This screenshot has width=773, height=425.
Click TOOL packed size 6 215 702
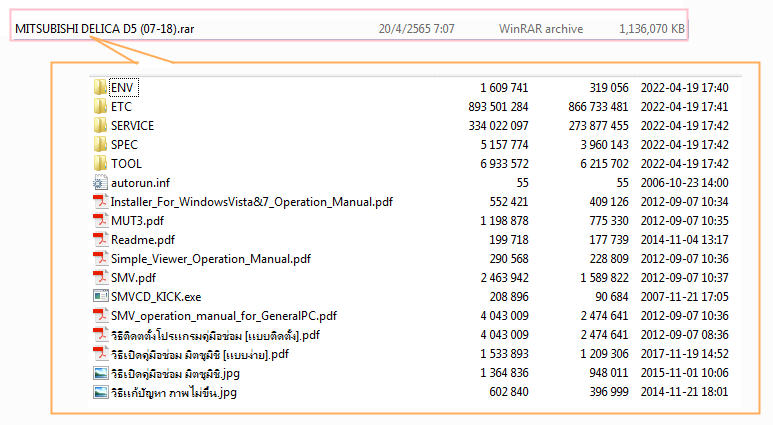click(604, 164)
